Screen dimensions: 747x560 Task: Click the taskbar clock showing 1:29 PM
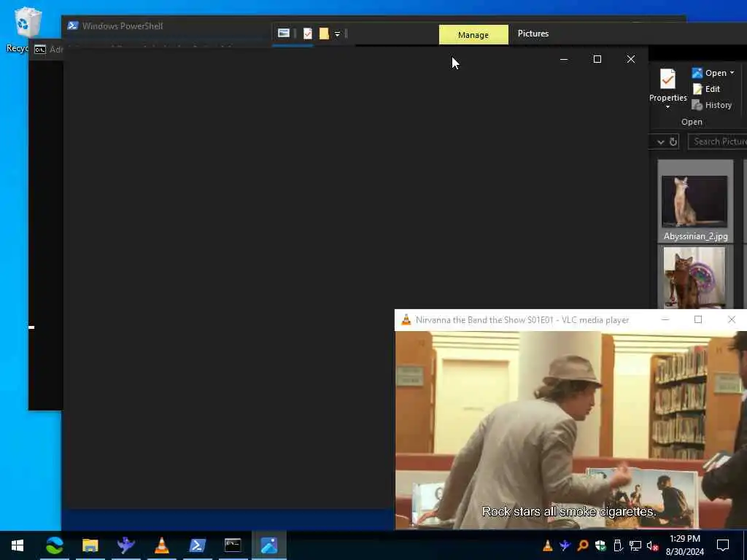coord(684,545)
